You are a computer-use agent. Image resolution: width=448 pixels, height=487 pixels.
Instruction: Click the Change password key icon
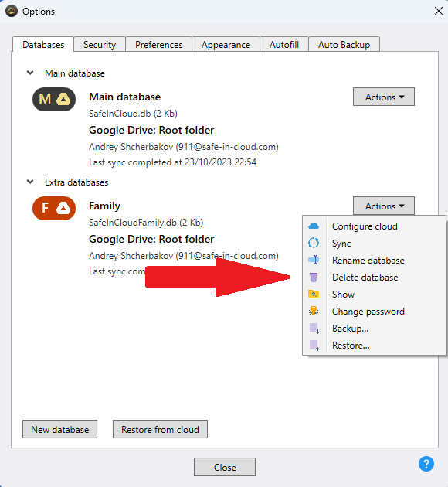point(314,311)
